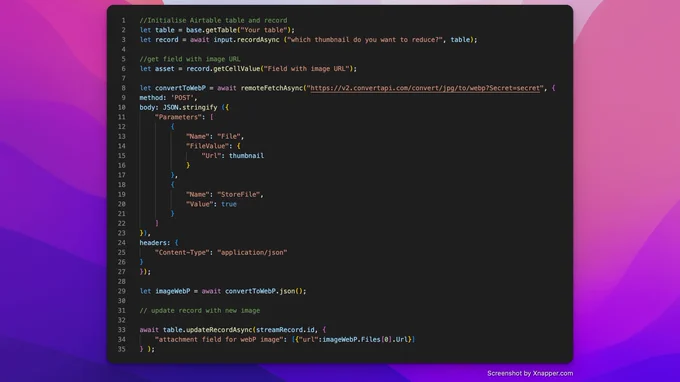
Task: Click "remoteFetchAsync" on line 8
Action: [272, 88]
